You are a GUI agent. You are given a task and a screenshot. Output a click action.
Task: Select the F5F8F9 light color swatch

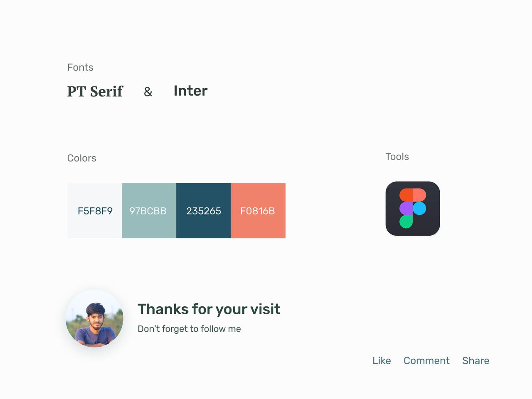tap(95, 211)
